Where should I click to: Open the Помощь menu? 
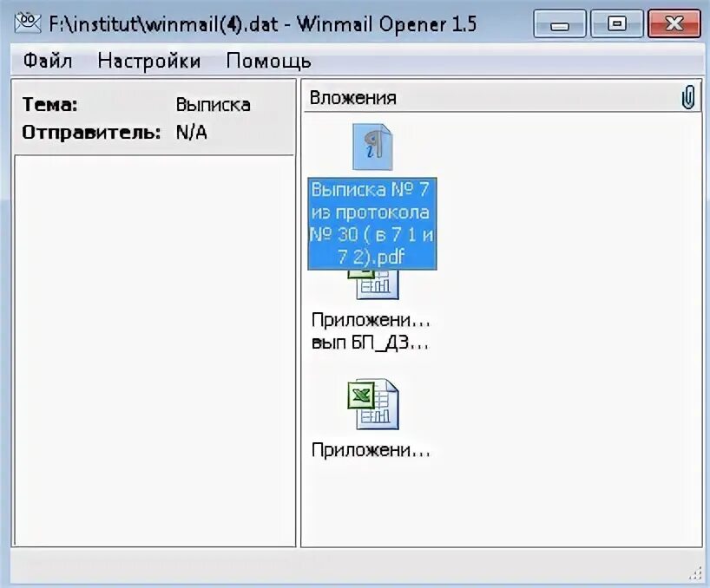coord(268,61)
